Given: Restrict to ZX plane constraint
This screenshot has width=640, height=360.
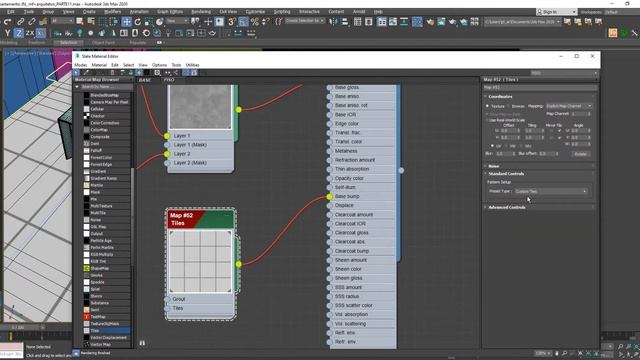Looking at the screenshot, I should pos(30,33).
